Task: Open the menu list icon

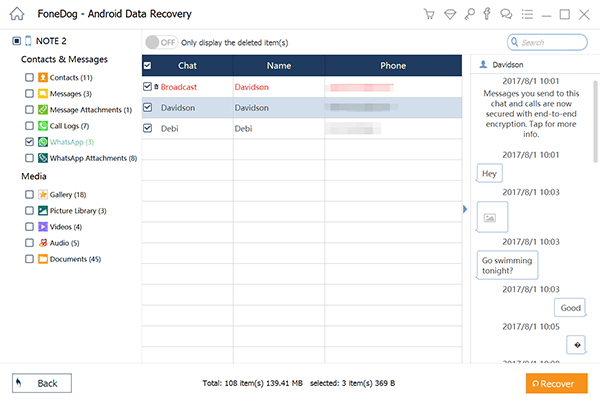Action: [527, 15]
